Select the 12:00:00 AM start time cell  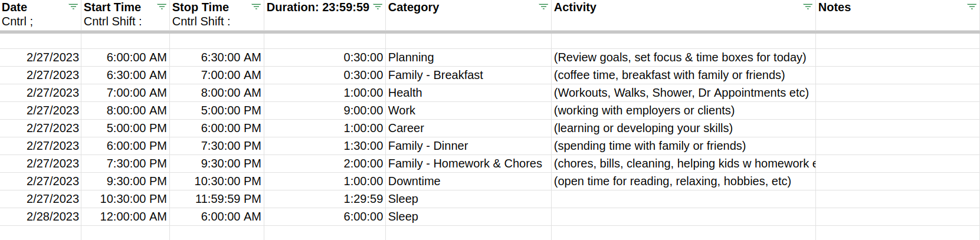click(x=126, y=217)
